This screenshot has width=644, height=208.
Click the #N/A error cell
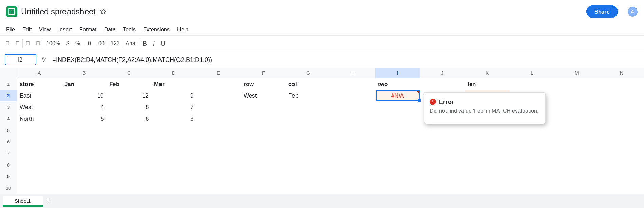pos(398,96)
